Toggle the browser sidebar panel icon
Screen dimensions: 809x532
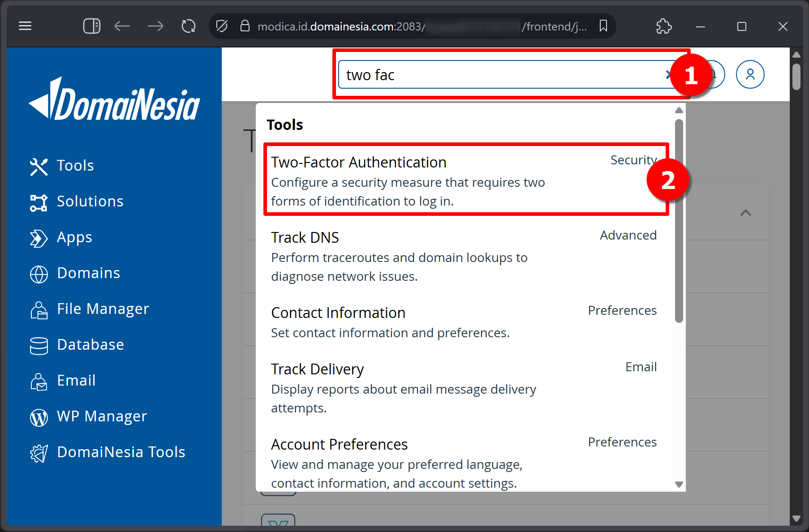point(92,26)
